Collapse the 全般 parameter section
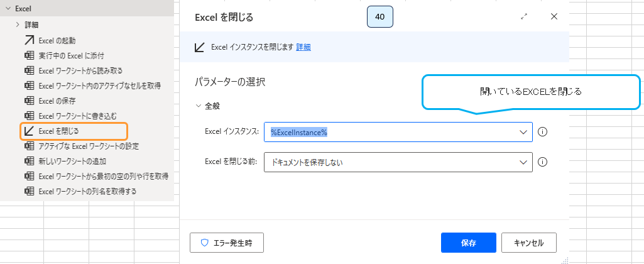This screenshot has width=644, height=264. tap(199, 106)
